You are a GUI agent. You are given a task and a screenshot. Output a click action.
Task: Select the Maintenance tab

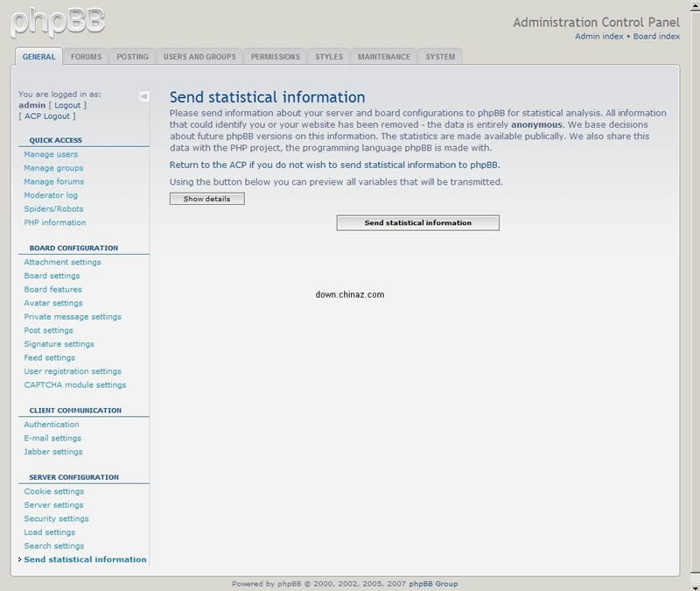383,57
